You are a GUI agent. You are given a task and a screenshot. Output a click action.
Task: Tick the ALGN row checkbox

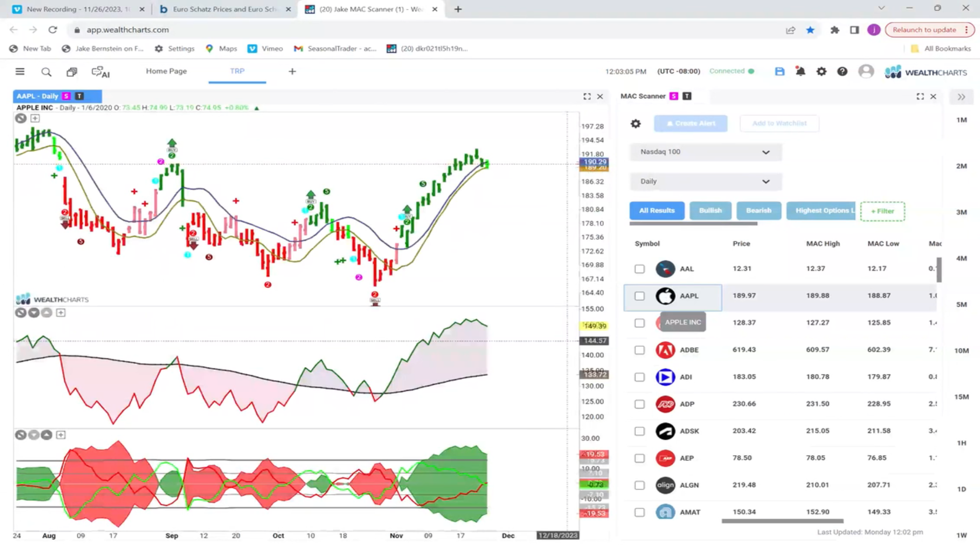tap(640, 486)
